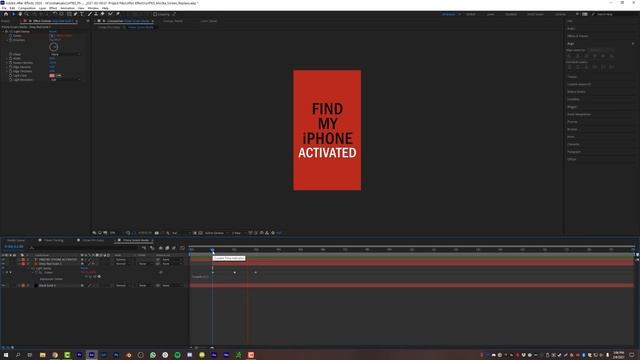This screenshot has width=640, height=360.
Task: Switch to the Render Queue tab
Action: pos(16,240)
